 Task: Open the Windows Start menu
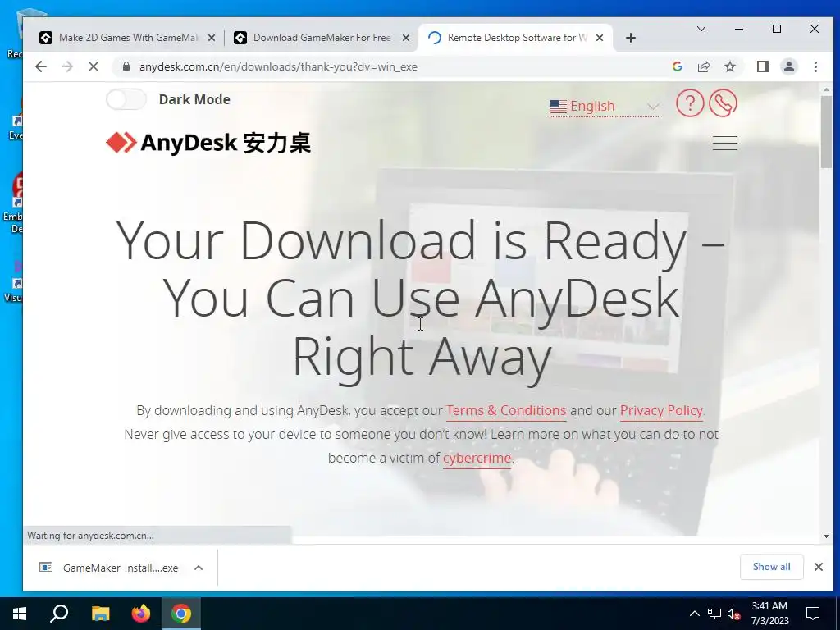tap(20, 614)
